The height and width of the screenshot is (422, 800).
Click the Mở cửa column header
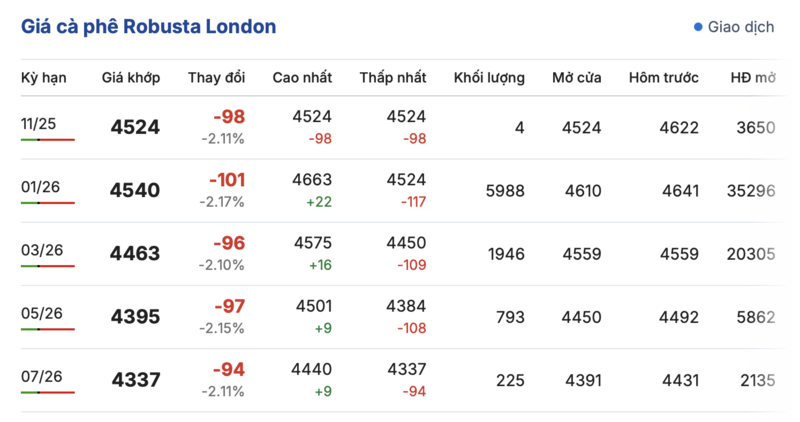pyautogui.click(x=576, y=78)
